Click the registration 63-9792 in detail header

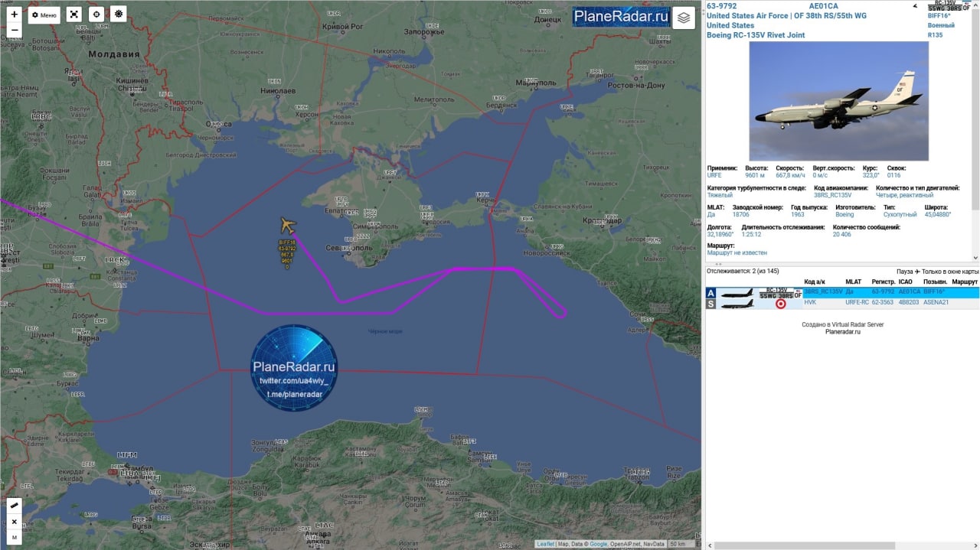721,6
